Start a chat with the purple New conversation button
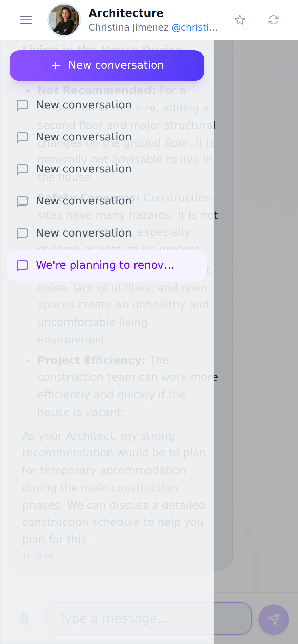Image resolution: width=298 pixels, height=644 pixels. (107, 65)
